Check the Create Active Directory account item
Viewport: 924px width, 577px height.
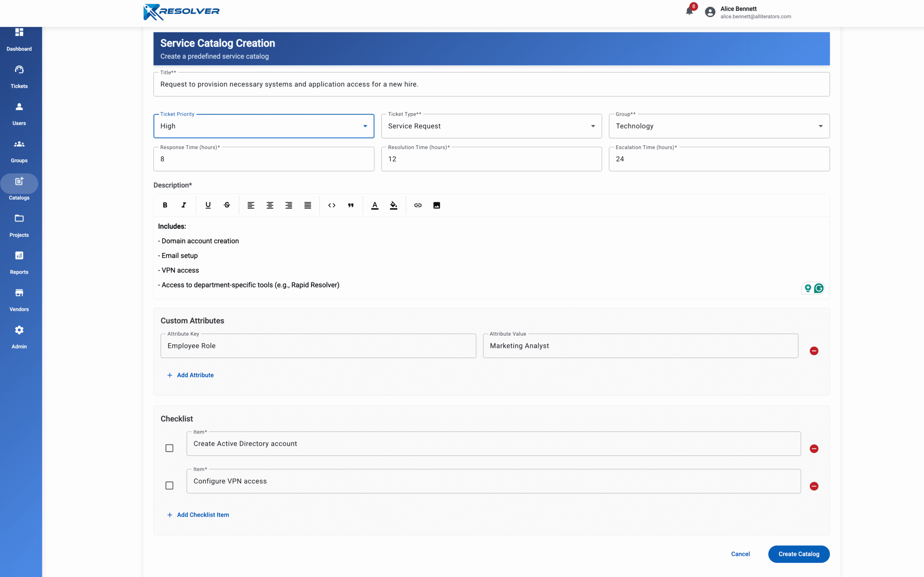[169, 448]
